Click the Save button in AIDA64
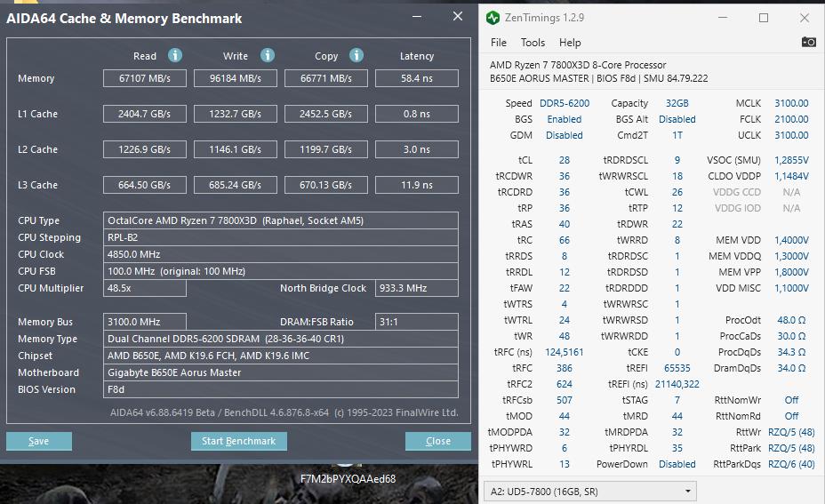The width and height of the screenshot is (825, 504). click(39, 441)
